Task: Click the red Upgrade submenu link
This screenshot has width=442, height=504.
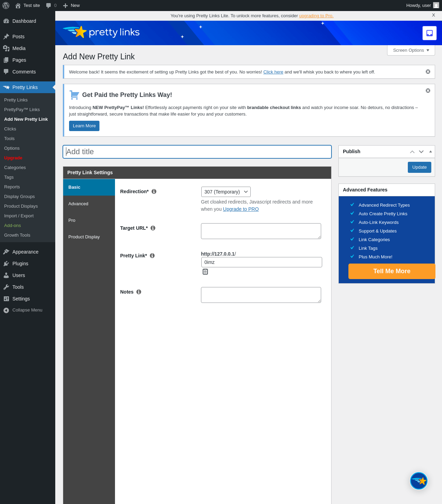Action: (x=28, y=158)
